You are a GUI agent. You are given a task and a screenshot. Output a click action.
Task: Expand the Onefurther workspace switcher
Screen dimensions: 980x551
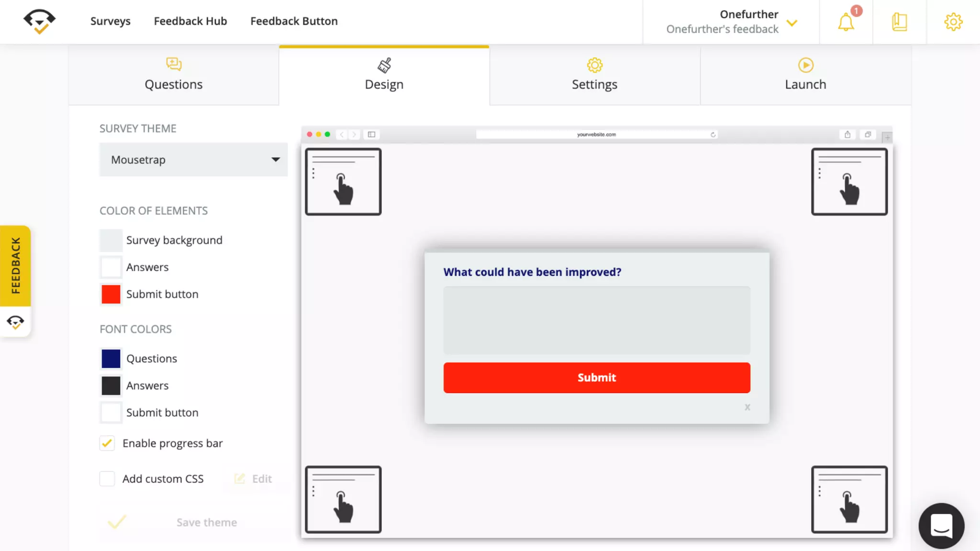[792, 22]
